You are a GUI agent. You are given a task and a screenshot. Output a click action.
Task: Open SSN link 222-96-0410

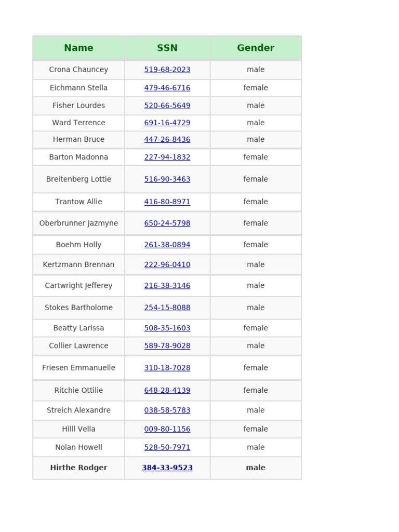click(x=167, y=264)
